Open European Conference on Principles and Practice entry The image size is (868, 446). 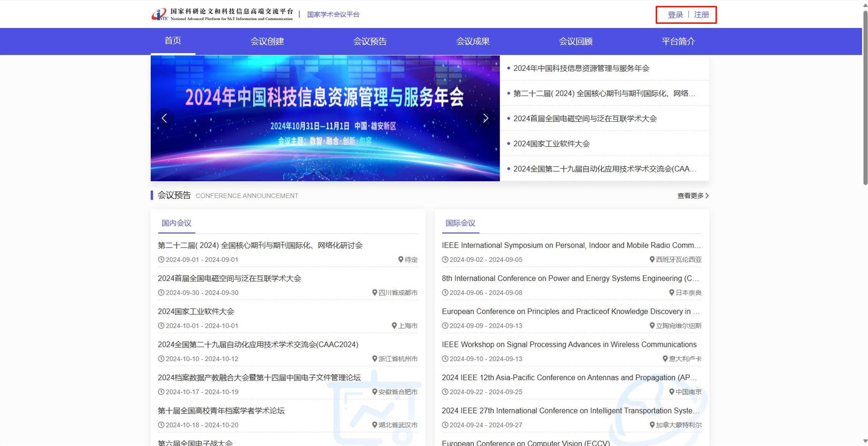click(x=571, y=312)
